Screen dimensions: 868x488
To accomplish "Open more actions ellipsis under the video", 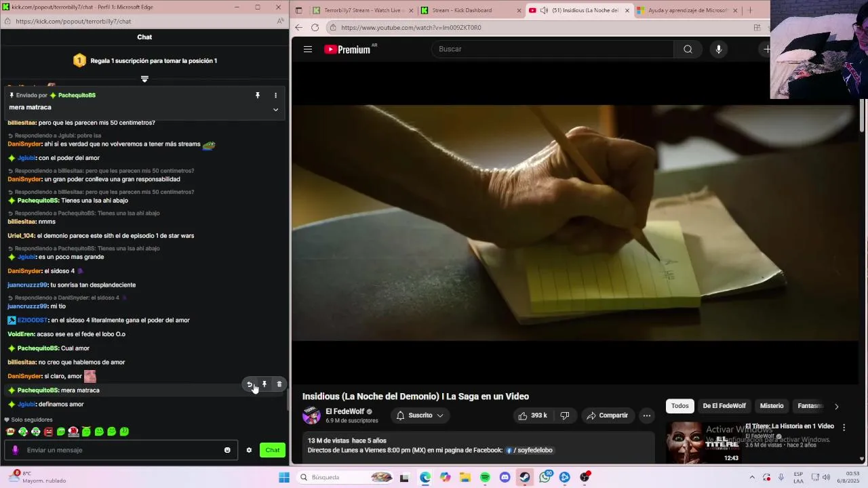I will pyautogui.click(x=647, y=415).
